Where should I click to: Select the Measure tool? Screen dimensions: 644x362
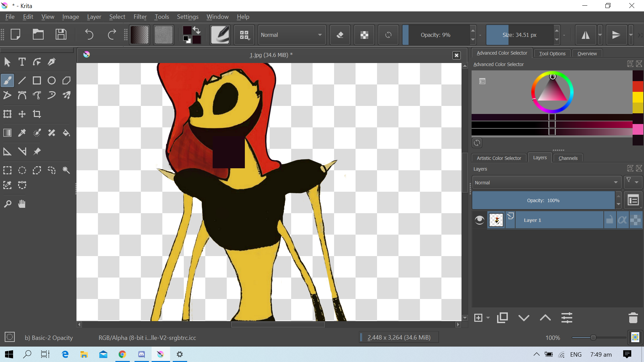click(22, 152)
